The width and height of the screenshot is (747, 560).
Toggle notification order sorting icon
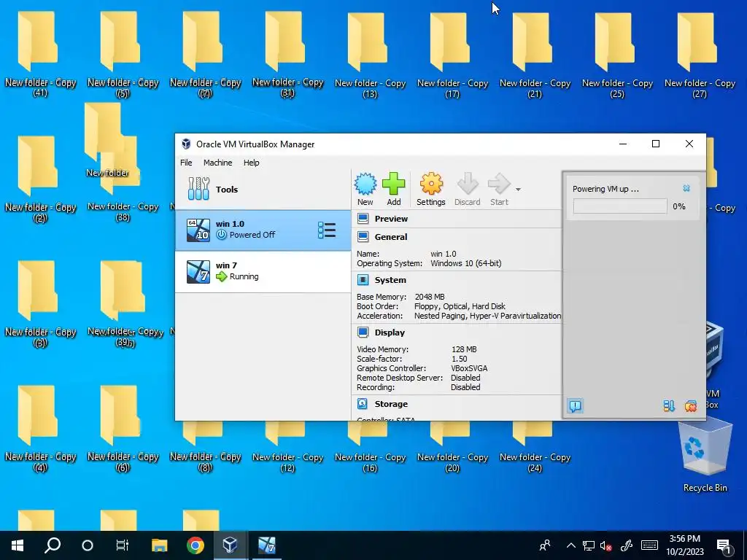coord(669,405)
